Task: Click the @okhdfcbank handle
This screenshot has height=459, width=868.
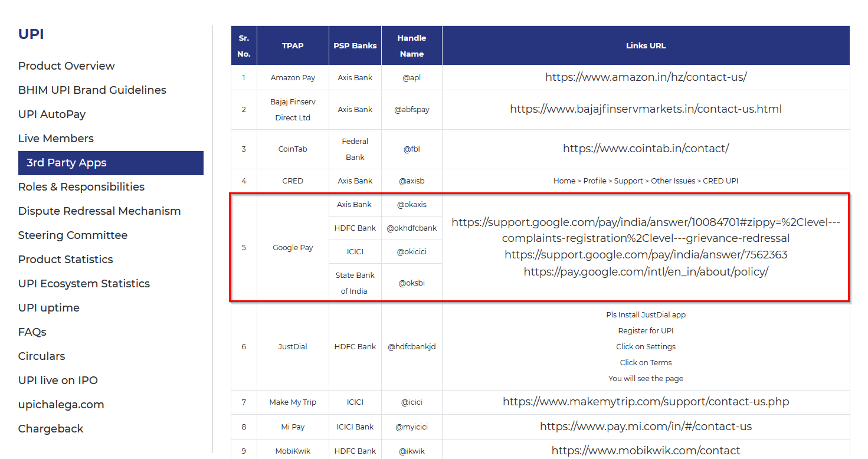Action: (x=412, y=228)
